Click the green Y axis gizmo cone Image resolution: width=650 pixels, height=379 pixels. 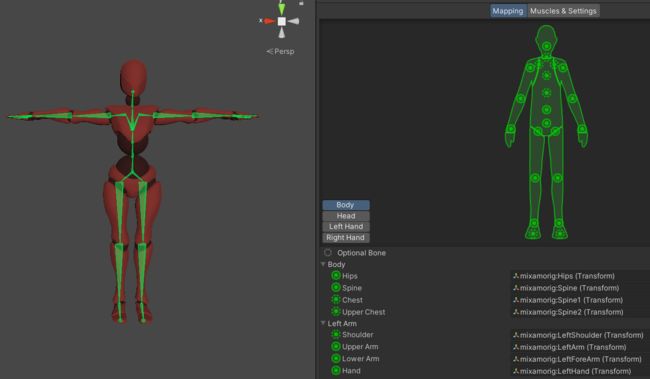tap(281, 7)
